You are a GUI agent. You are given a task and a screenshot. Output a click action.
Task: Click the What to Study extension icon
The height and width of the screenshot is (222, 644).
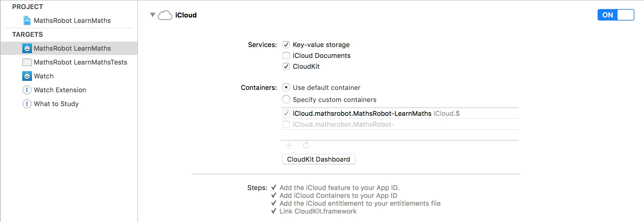[x=27, y=104]
